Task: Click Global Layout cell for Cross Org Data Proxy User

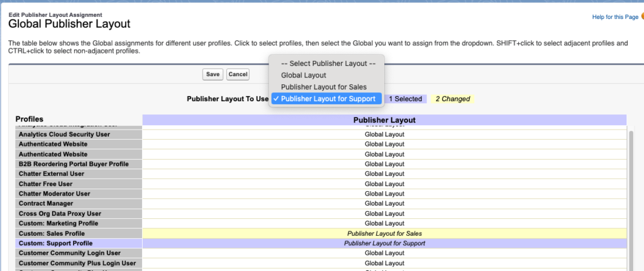Action: (384, 214)
